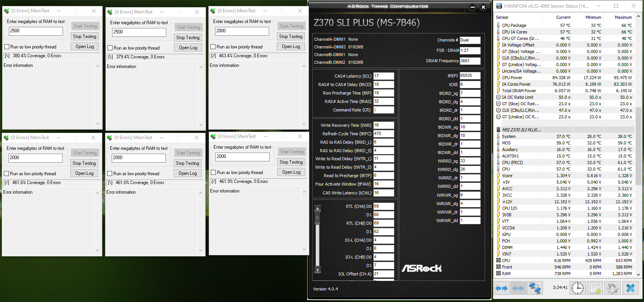Viewport: 644px width, 302px height.
Task: Click MemTest app icon of 461.6% coverage window
Action: (x=6, y=138)
